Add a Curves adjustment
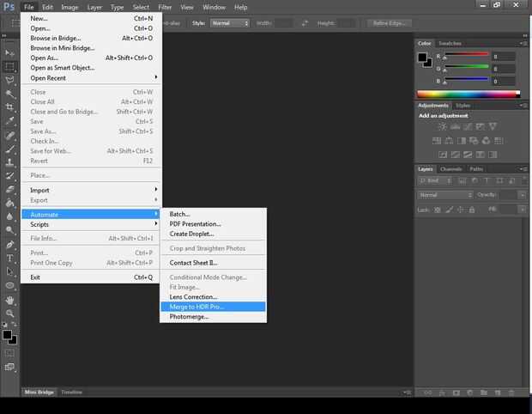 pyautogui.click(x=468, y=126)
